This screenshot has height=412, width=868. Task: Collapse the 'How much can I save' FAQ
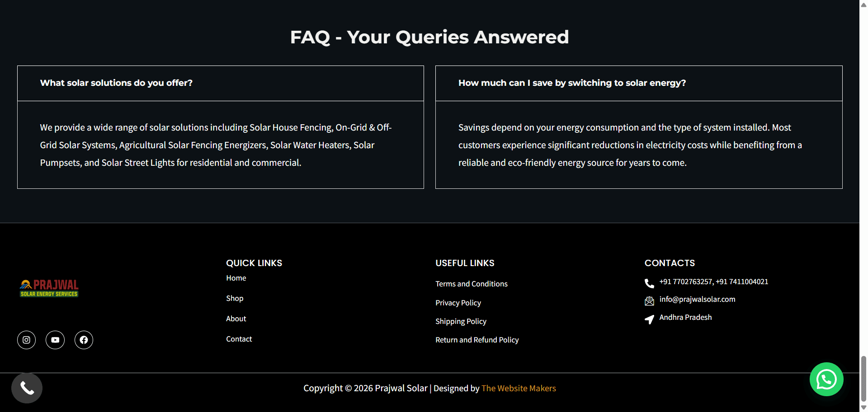639,83
